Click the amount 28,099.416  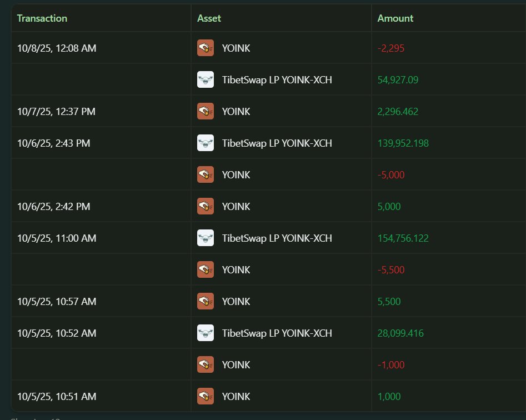pyautogui.click(x=400, y=333)
